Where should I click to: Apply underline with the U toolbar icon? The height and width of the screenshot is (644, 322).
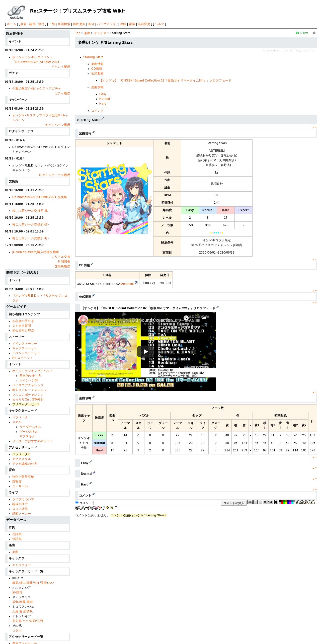coord(265,502)
